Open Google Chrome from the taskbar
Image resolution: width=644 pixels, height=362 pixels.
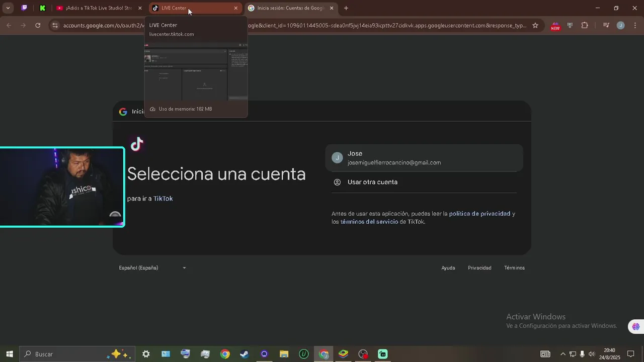[225, 354]
